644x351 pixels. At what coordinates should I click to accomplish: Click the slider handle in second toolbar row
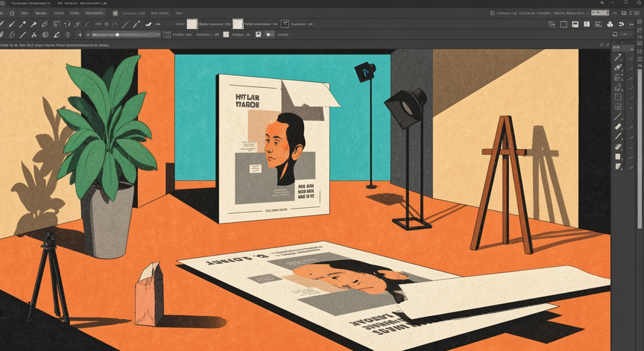(x=117, y=34)
